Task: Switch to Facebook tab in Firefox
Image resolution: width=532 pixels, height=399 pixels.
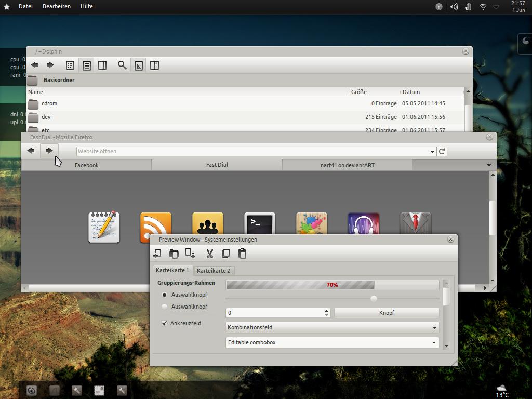Action: coord(87,165)
